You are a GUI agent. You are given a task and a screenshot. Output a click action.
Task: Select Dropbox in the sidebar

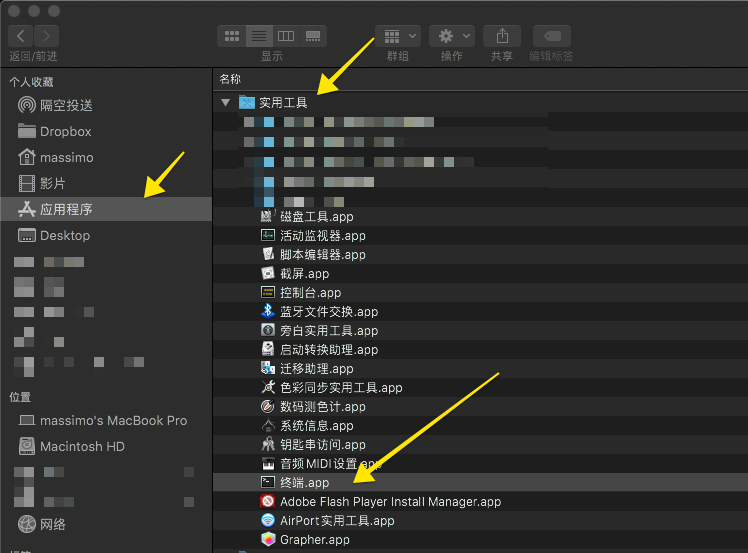pos(65,132)
